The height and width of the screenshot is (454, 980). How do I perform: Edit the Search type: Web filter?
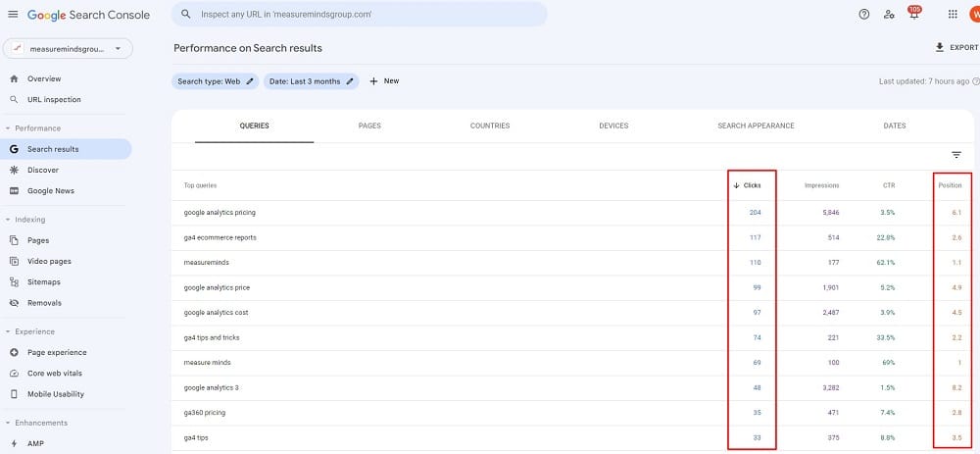click(x=215, y=81)
